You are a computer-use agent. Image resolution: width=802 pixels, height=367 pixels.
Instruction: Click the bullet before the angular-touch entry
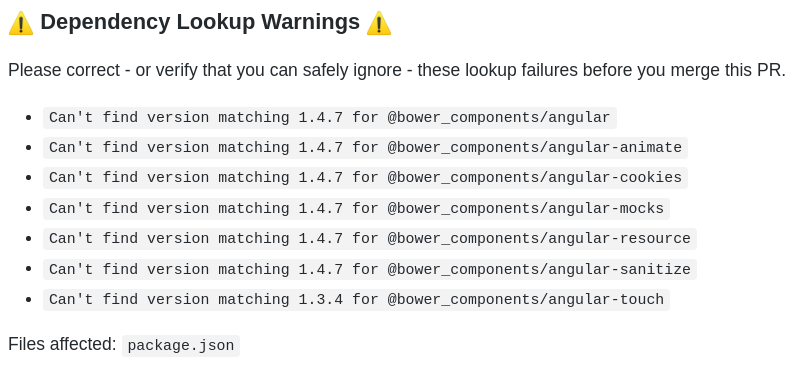coord(29,300)
